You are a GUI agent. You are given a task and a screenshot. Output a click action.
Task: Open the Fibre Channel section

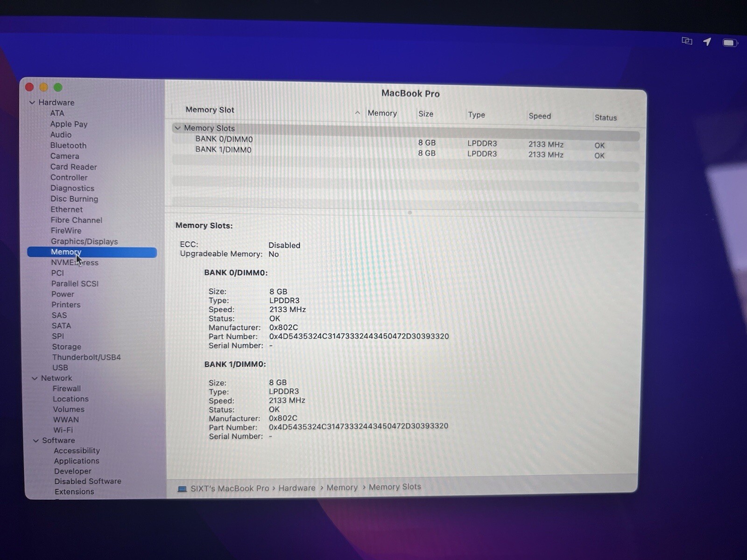click(76, 220)
